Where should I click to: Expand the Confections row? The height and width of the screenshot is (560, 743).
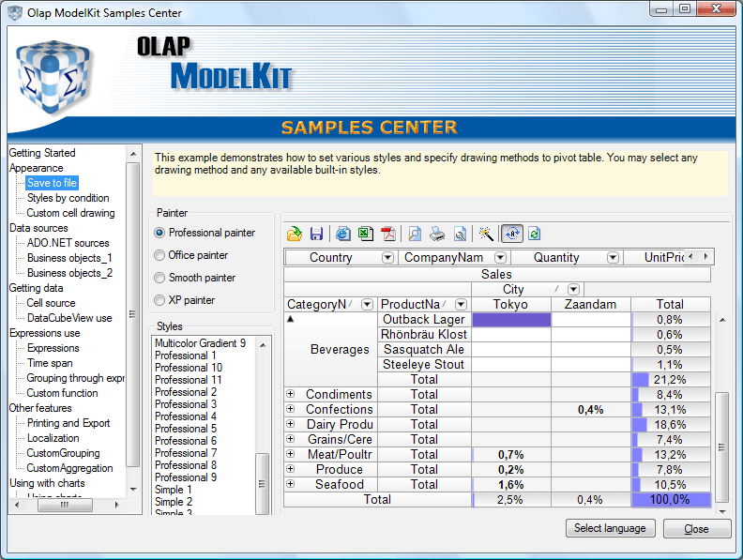point(291,409)
